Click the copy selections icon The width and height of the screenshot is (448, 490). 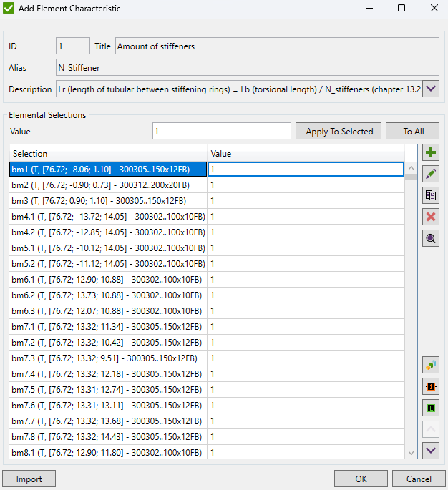coord(431,195)
